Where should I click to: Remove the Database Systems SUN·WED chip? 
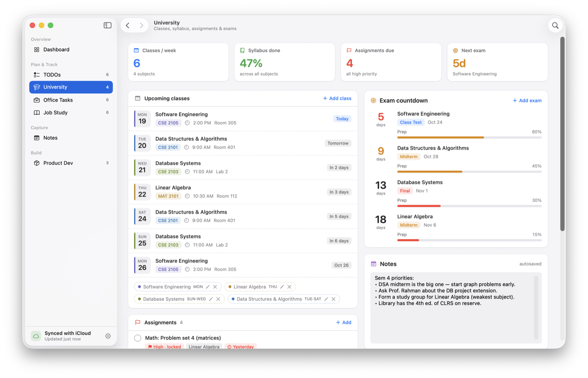click(218, 299)
